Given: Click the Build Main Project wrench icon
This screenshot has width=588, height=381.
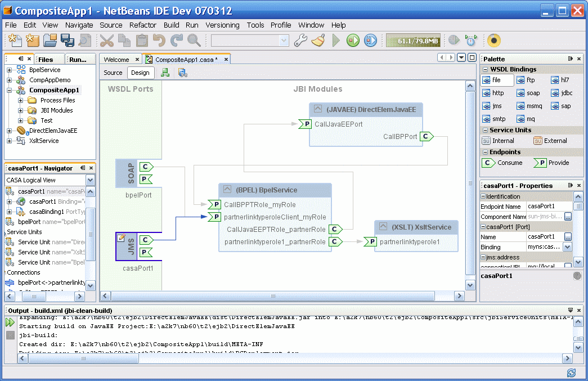Looking at the screenshot, I should 300,41.
